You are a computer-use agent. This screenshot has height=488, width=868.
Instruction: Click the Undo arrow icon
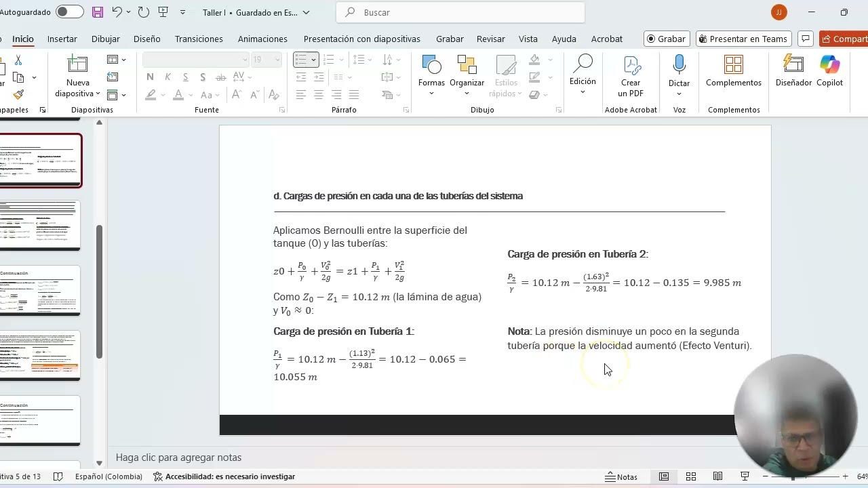[117, 12]
